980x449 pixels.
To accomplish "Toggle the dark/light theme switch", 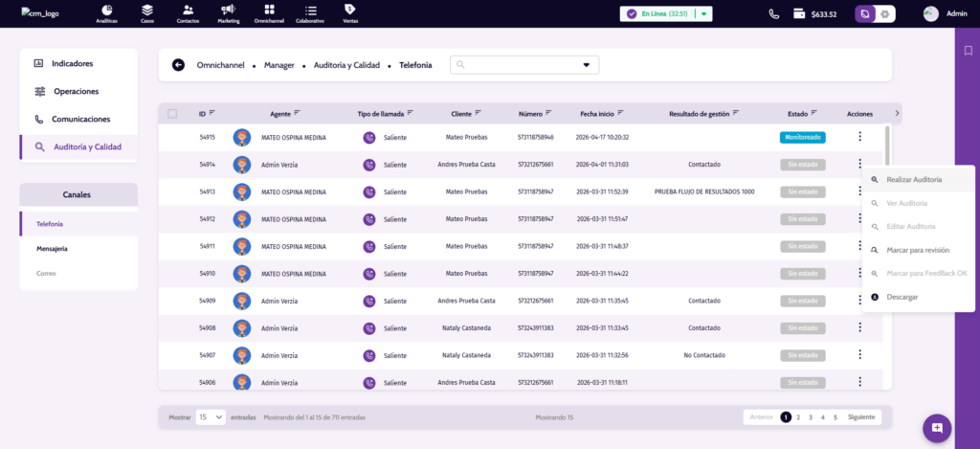I will tap(874, 14).
